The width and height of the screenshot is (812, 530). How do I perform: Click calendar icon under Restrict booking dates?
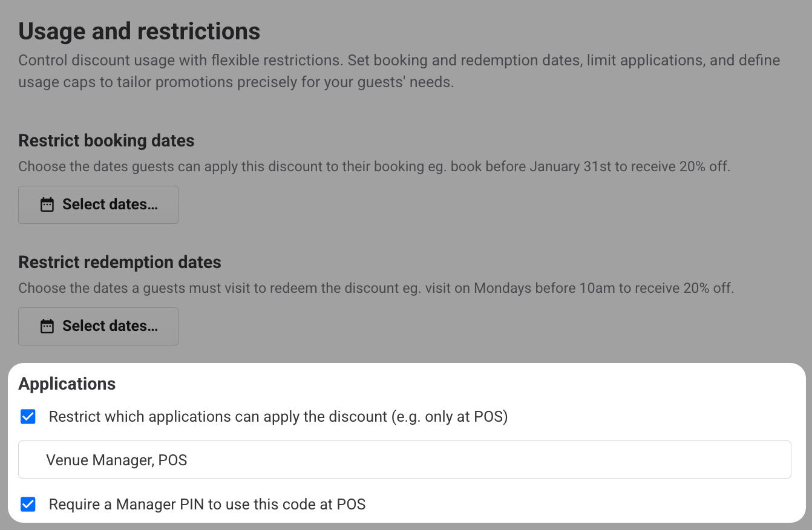pyautogui.click(x=47, y=205)
